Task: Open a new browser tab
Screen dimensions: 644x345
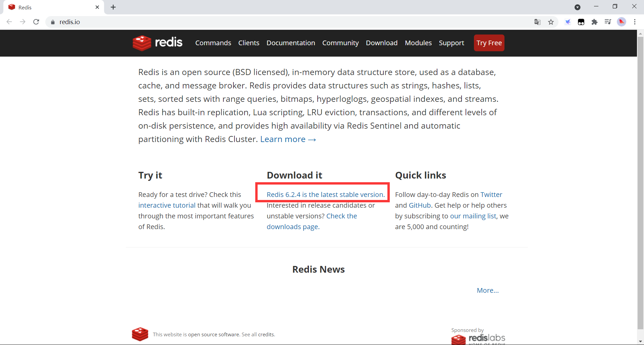Action: pos(113,7)
